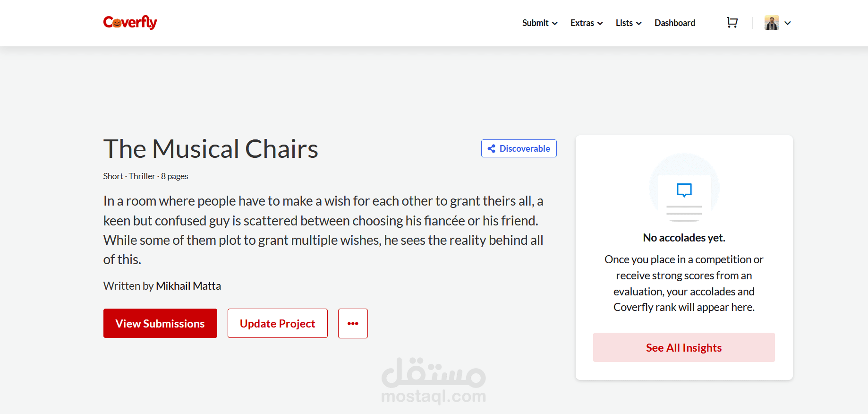This screenshot has height=414, width=868.
Task: Expand the Lists dropdown menu
Action: point(629,23)
